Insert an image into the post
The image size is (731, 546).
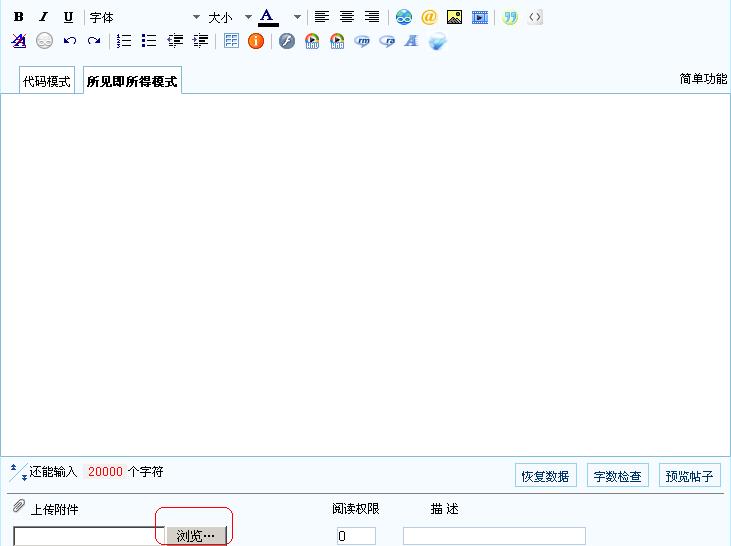coord(454,17)
